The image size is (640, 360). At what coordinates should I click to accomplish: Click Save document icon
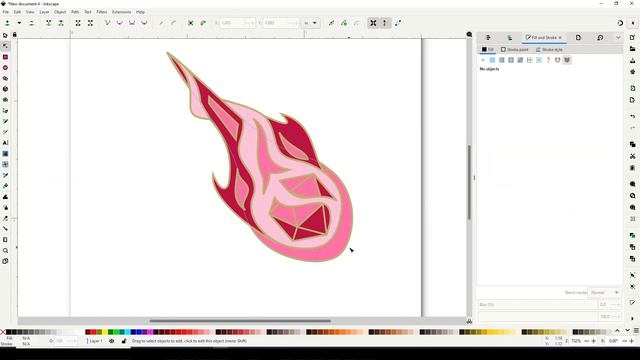click(x=633, y=60)
